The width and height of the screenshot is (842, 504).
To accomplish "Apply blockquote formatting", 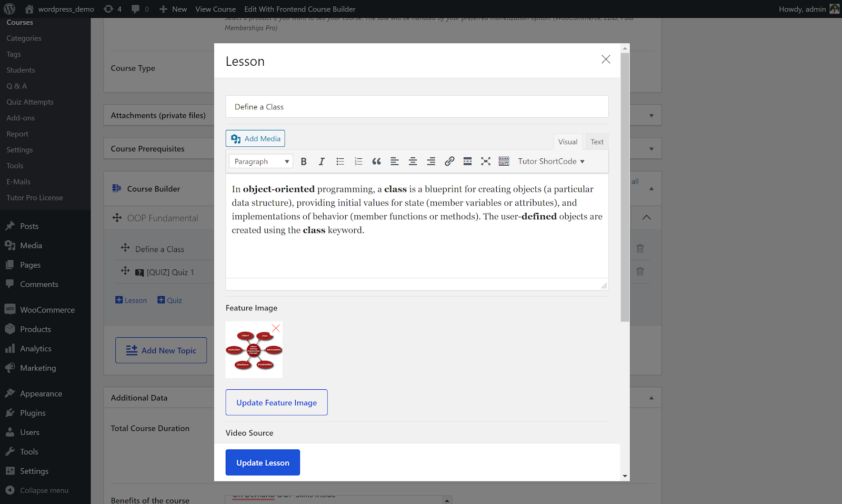I will 376,162.
